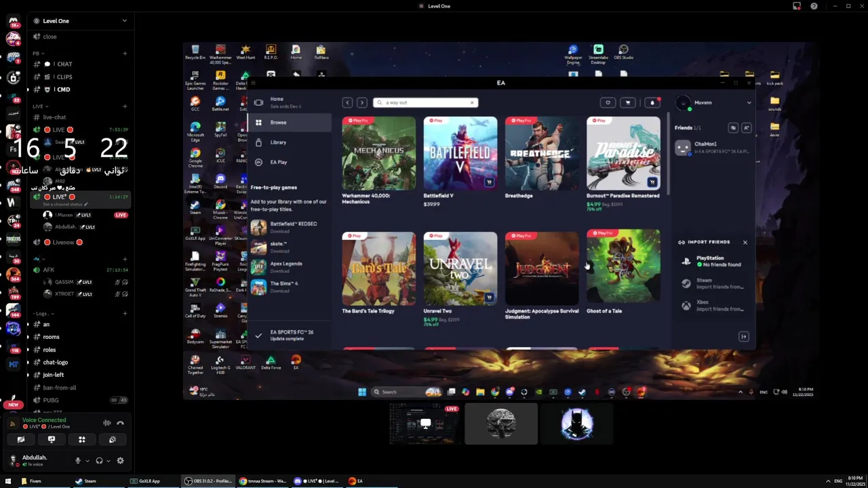Click the Steam taskbar button
This screenshot has height=488, width=868.
tap(98, 481)
